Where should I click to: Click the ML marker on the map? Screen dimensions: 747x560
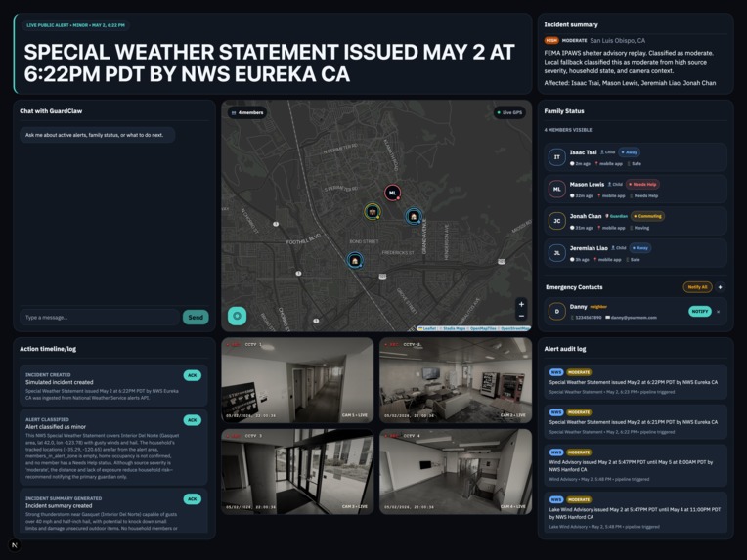[392, 193]
